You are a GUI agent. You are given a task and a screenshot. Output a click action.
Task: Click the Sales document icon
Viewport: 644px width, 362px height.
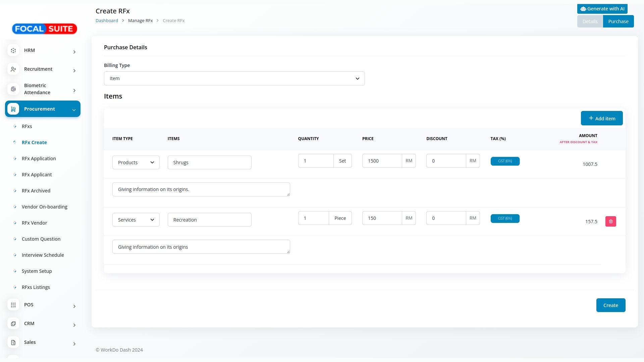13,343
